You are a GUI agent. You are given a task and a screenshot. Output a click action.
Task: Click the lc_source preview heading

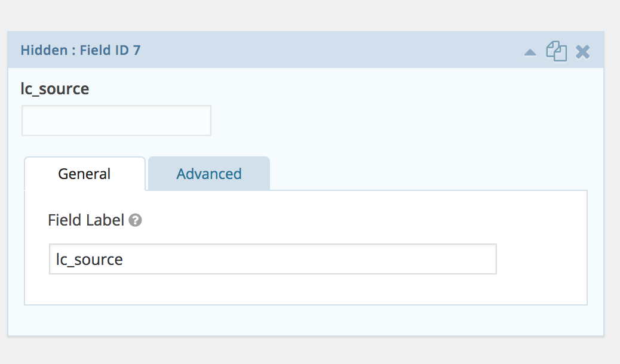click(x=55, y=88)
